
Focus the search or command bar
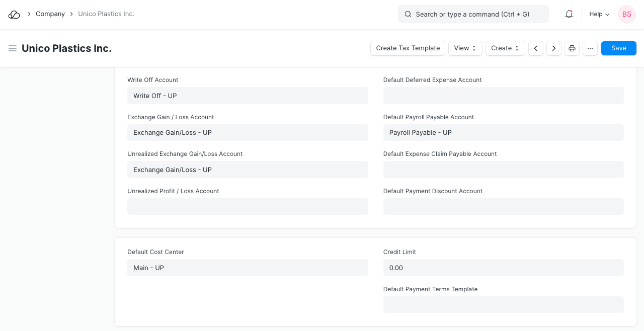click(473, 15)
